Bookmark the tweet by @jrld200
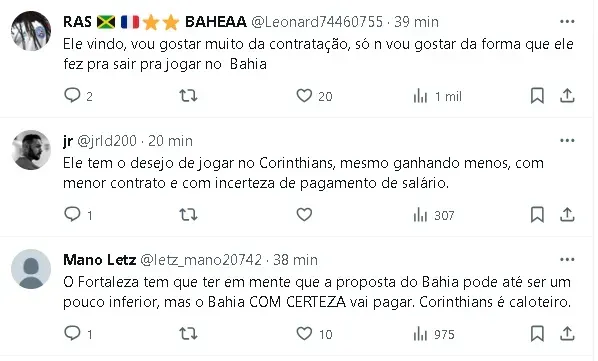The width and height of the screenshot is (598, 361). (x=537, y=215)
